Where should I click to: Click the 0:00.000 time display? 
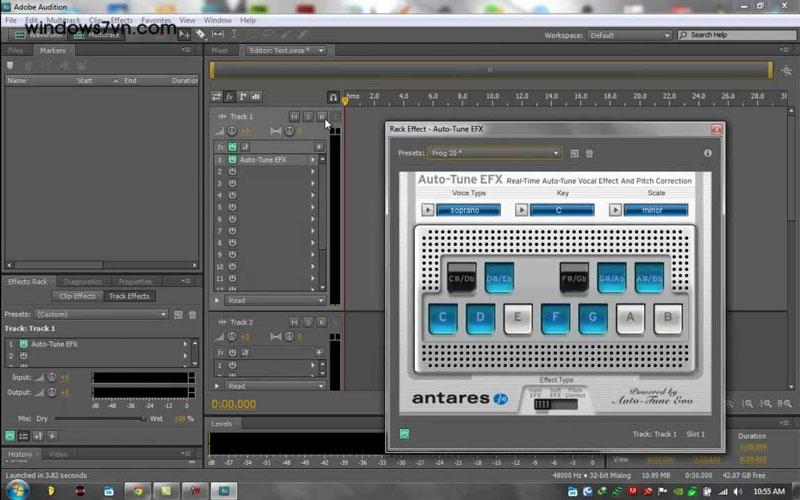pyautogui.click(x=234, y=404)
